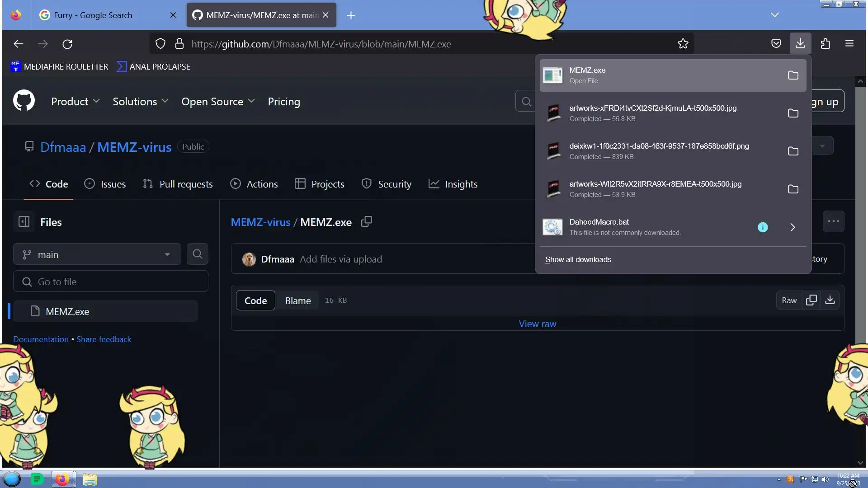
Task: Copy raw file contents icon
Action: click(x=811, y=300)
